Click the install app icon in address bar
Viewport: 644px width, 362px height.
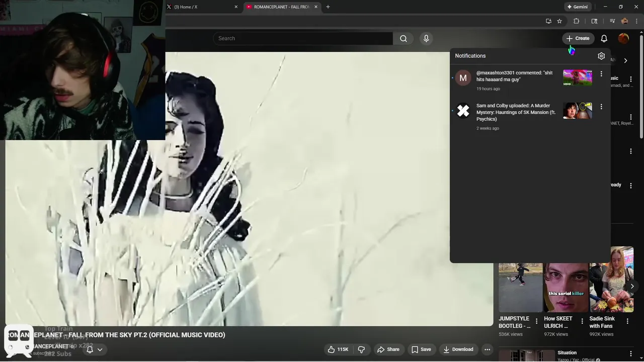coord(548,21)
